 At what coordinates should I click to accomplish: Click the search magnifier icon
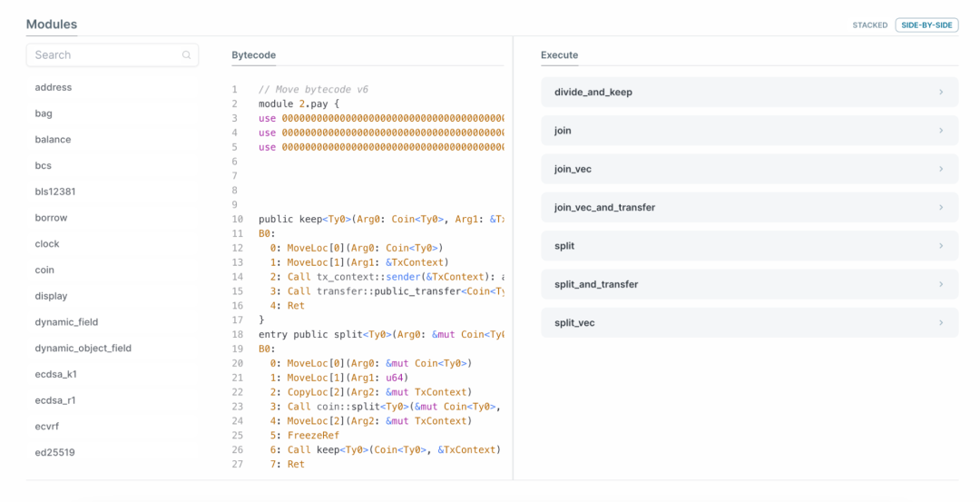(x=186, y=55)
